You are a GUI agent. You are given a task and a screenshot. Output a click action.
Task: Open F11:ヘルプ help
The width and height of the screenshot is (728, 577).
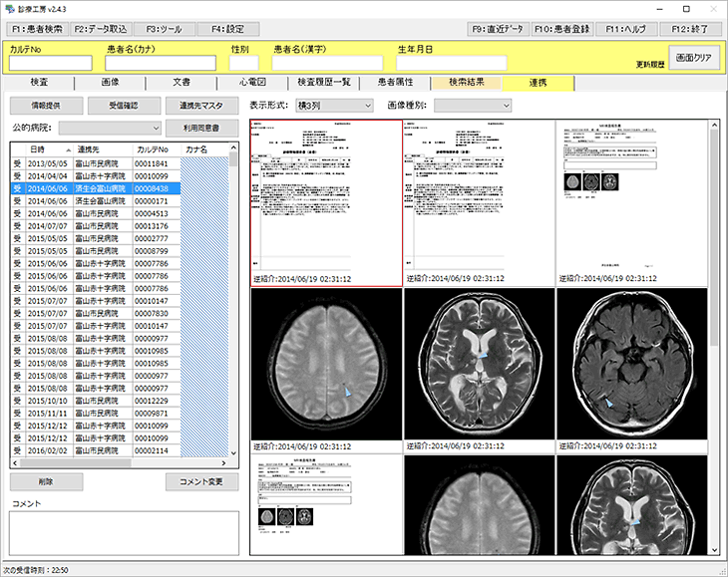click(x=626, y=29)
